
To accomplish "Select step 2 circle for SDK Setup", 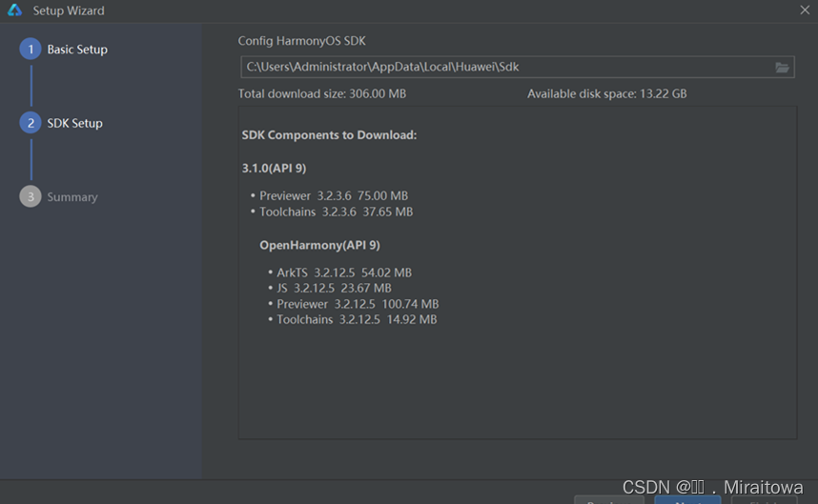I will [x=31, y=123].
